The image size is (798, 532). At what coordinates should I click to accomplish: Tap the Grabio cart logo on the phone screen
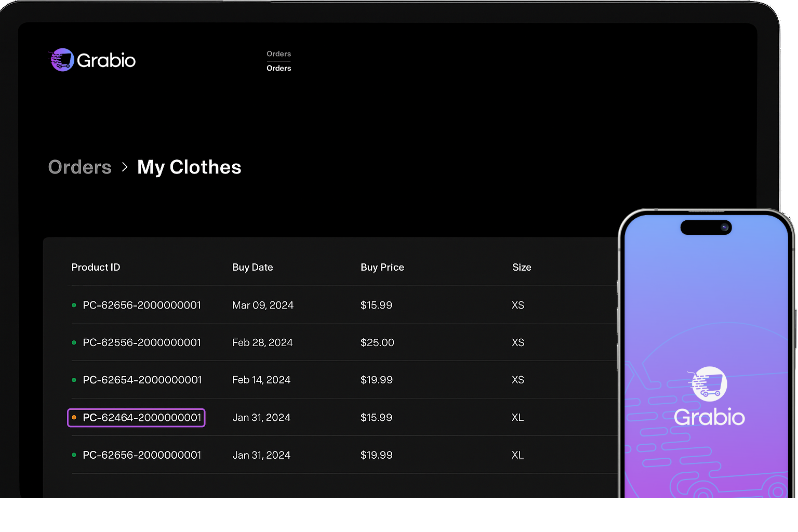coord(709,384)
